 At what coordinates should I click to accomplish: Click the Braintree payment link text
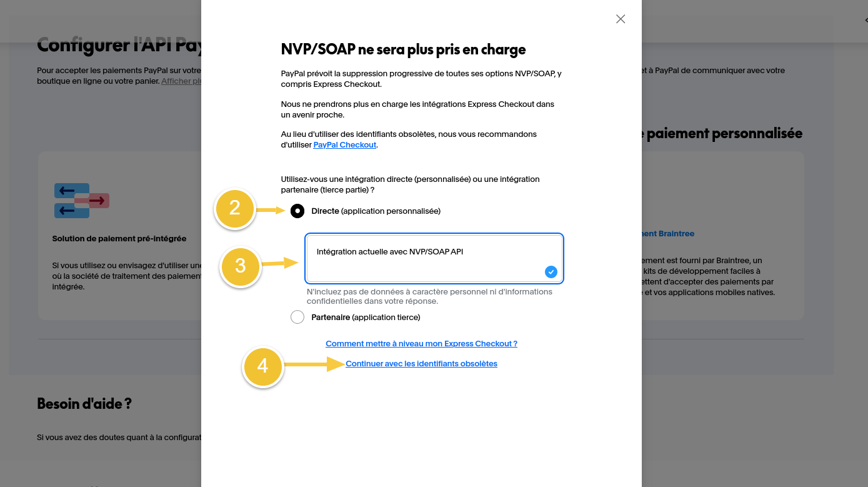point(668,233)
